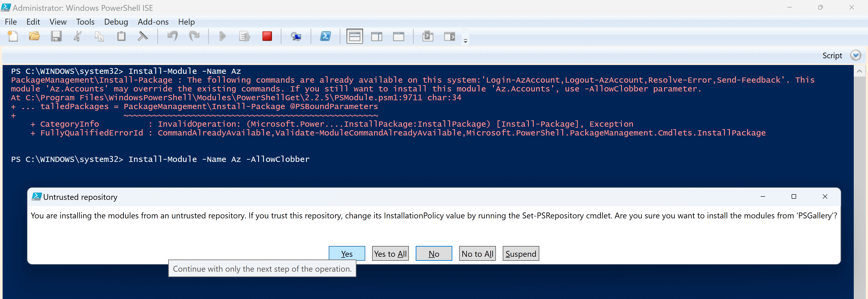Open the Help menu
The image size is (868, 299).
186,22
